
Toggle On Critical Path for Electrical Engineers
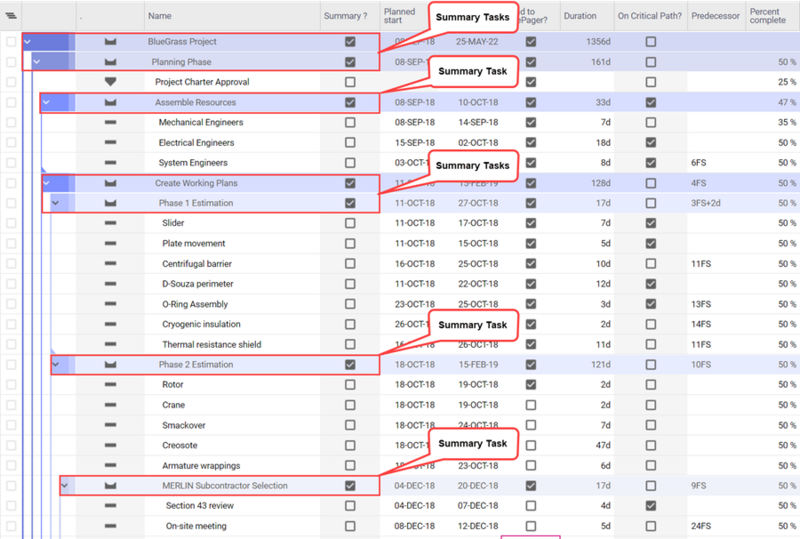pos(651,142)
